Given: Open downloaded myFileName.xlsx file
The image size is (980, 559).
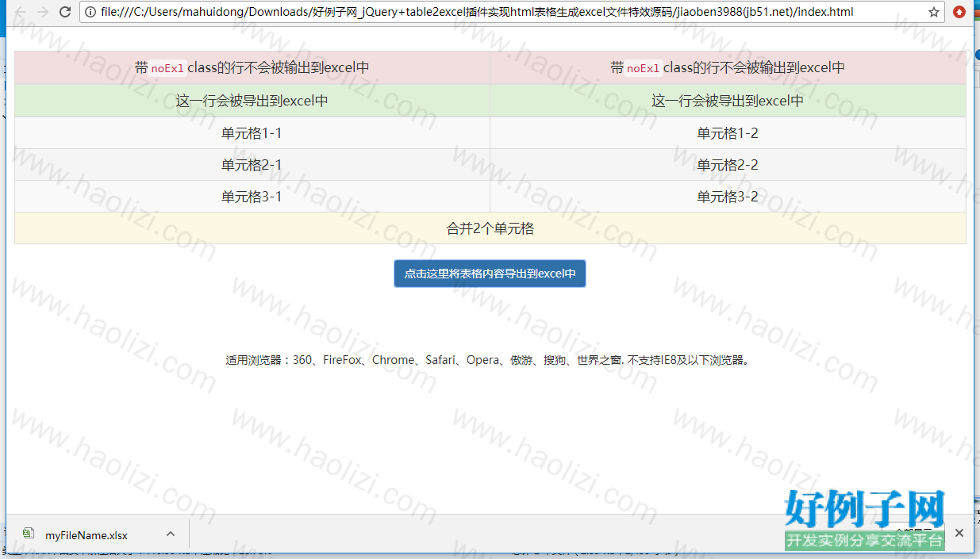Looking at the screenshot, I should (86, 534).
